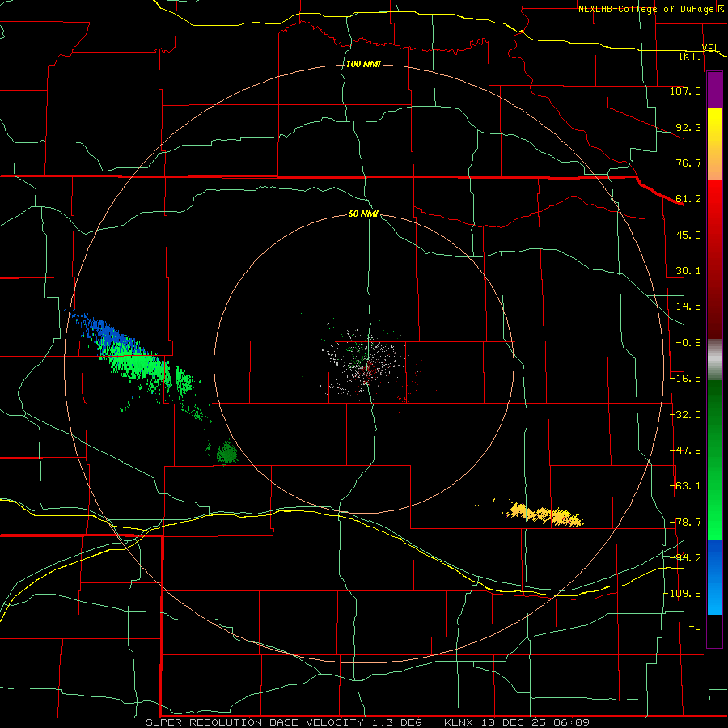728x728 pixels.
Task: Select the 30.1 scale value
Action: pyautogui.click(x=688, y=271)
